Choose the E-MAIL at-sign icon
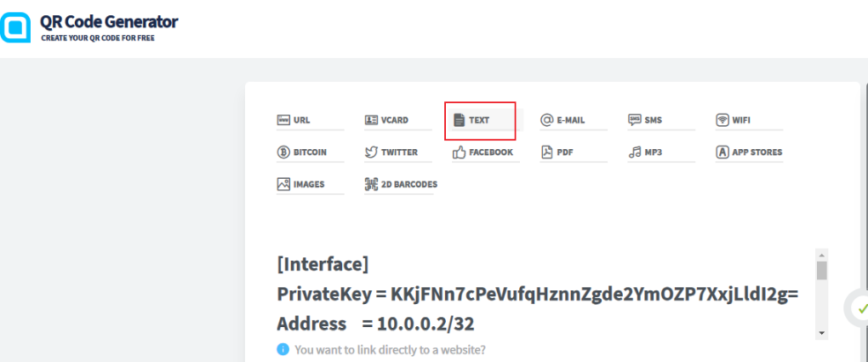Screen dimensions: 868x362 (x=547, y=120)
